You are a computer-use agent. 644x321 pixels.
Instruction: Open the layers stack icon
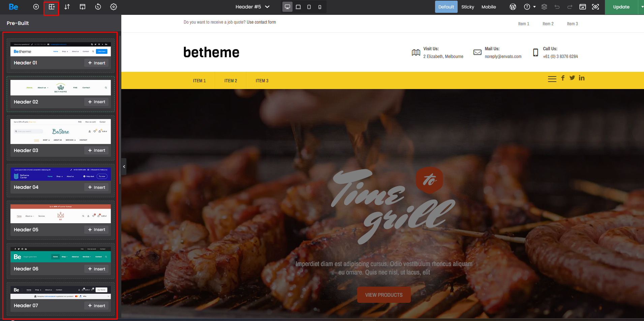(x=544, y=7)
